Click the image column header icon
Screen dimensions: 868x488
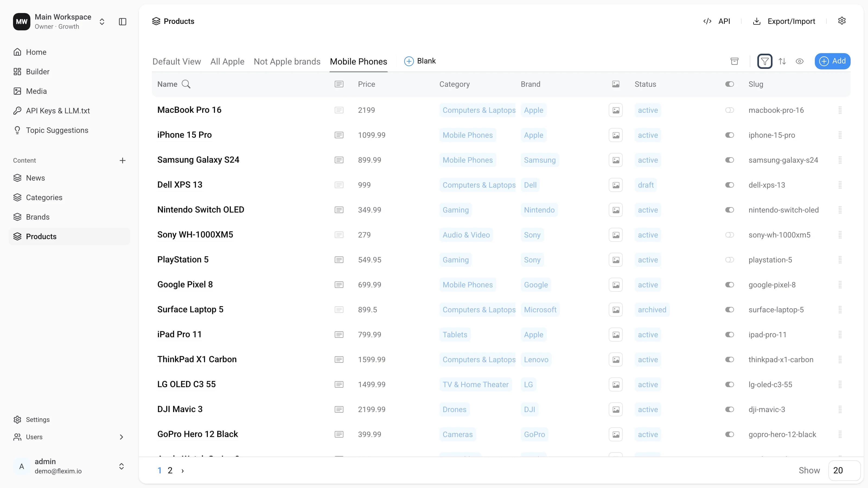[x=616, y=84]
